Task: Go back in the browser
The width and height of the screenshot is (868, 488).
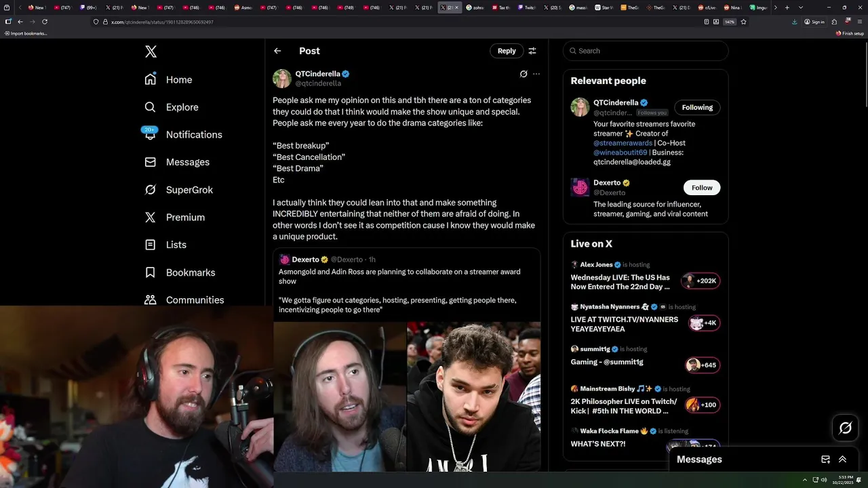Action: [20, 22]
